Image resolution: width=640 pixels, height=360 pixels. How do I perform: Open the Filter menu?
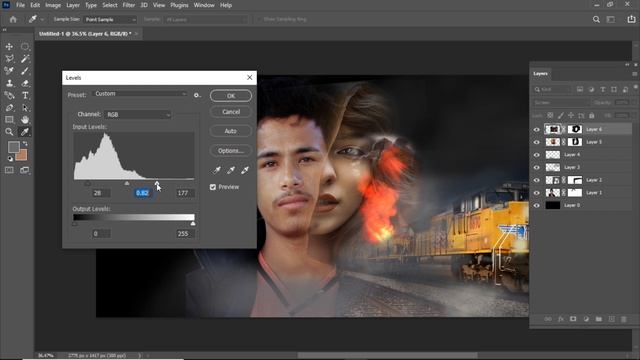[129, 5]
